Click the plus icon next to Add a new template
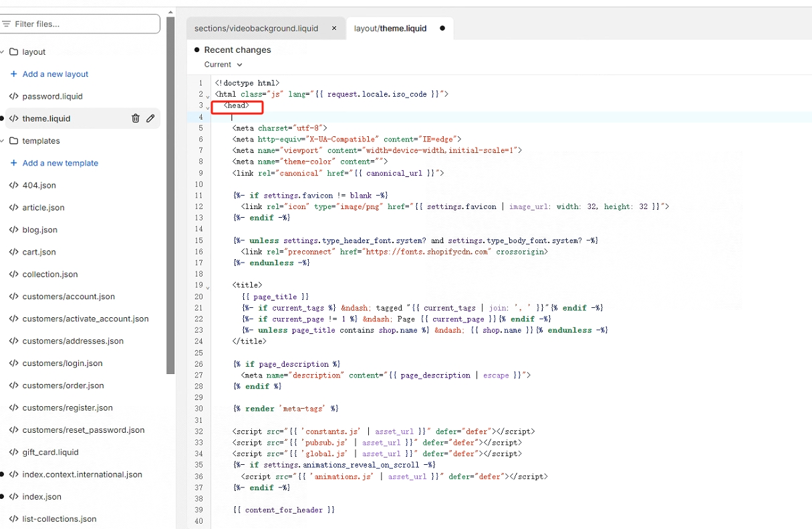The image size is (812, 529). [14, 163]
